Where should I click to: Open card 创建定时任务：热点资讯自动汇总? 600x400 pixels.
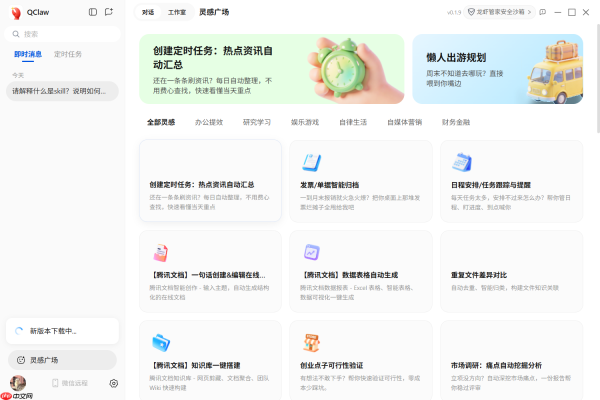210,181
